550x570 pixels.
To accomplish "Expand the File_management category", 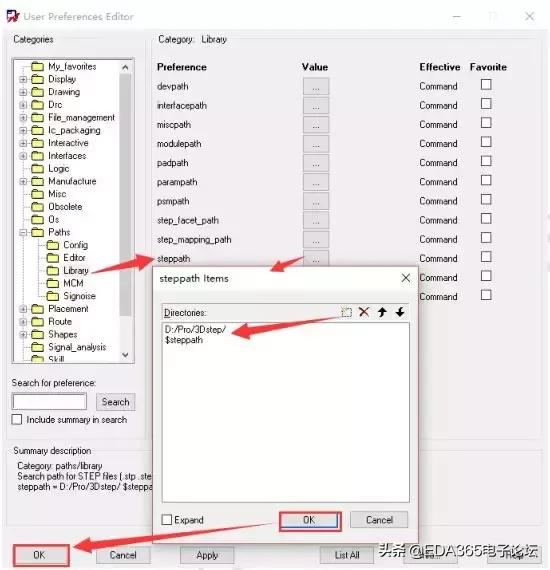I will pos(23,118).
